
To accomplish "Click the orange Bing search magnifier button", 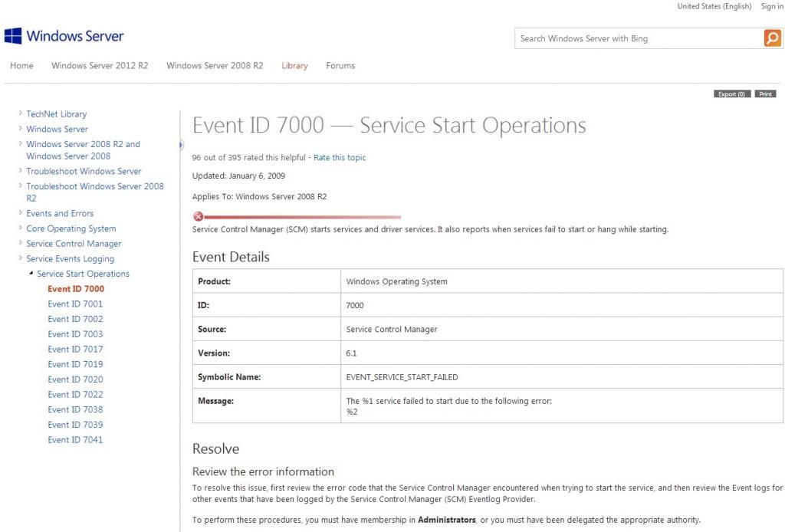I will tap(773, 38).
